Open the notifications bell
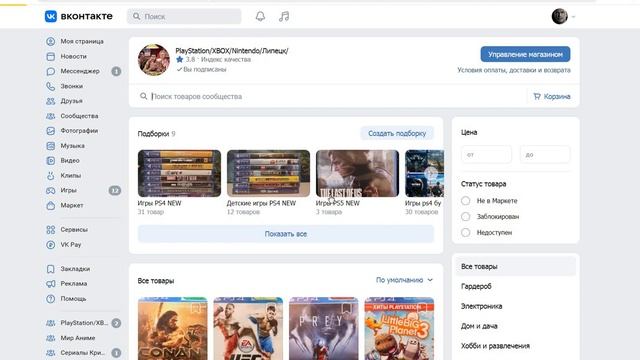The image size is (640, 360). coord(260,16)
